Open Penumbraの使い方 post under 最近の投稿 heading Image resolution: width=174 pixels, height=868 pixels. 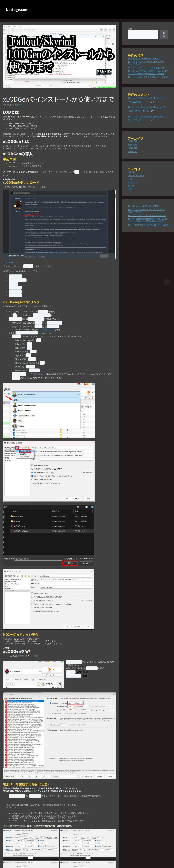tap(144, 58)
